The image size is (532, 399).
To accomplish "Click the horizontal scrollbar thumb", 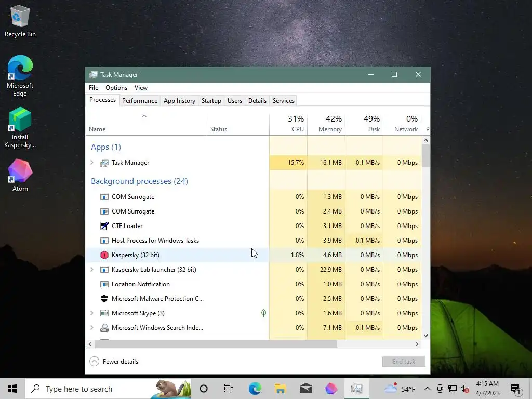I will coord(216,344).
